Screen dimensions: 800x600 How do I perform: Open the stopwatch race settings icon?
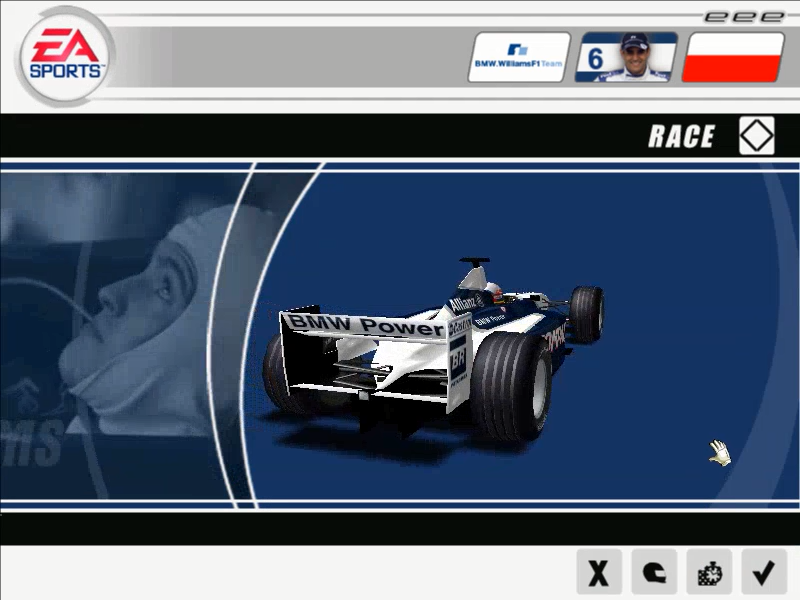click(709, 572)
